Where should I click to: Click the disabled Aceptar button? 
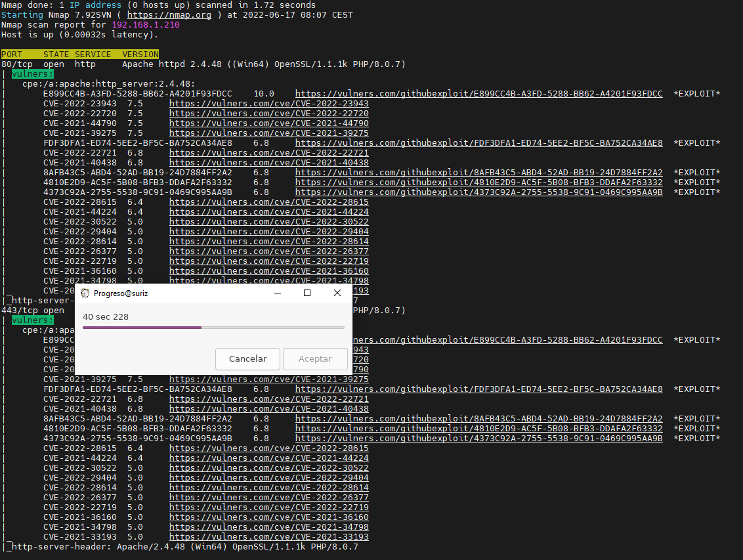pyautogui.click(x=315, y=359)
